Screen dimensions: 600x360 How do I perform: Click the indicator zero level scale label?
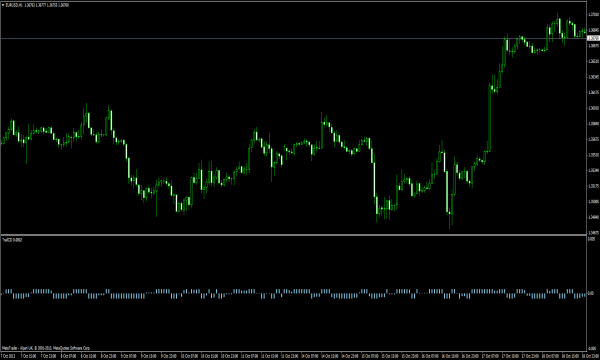click(591, 293)
